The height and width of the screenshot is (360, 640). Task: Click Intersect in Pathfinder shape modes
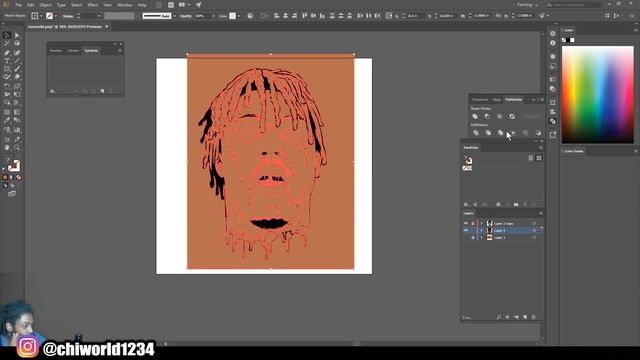pos(500,116)
